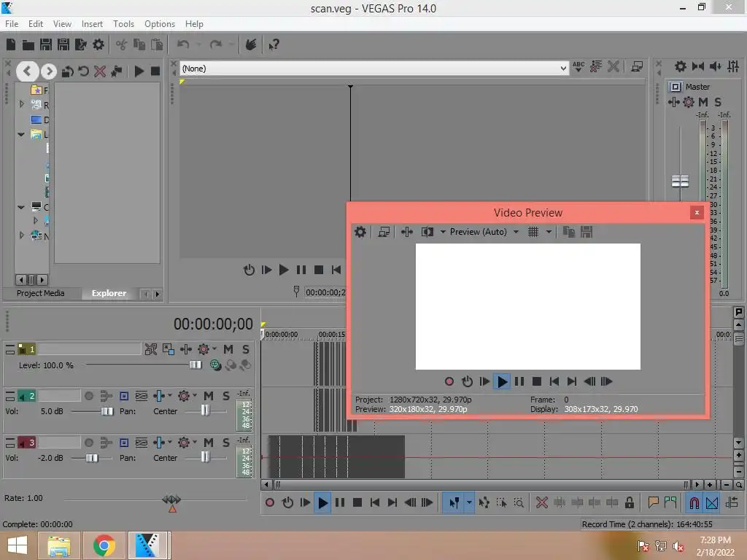Click the Open project folder icon
The image size is (747, 560).
tap(28, 44)
